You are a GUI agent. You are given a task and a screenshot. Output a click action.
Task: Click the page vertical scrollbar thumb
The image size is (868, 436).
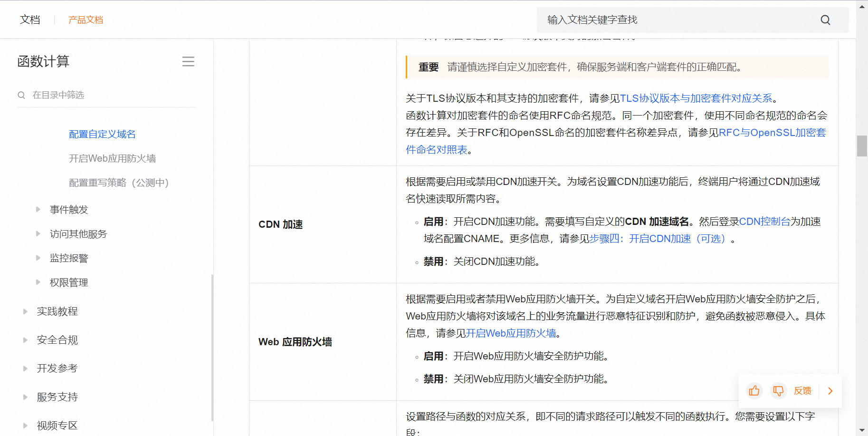click(862, 146)
